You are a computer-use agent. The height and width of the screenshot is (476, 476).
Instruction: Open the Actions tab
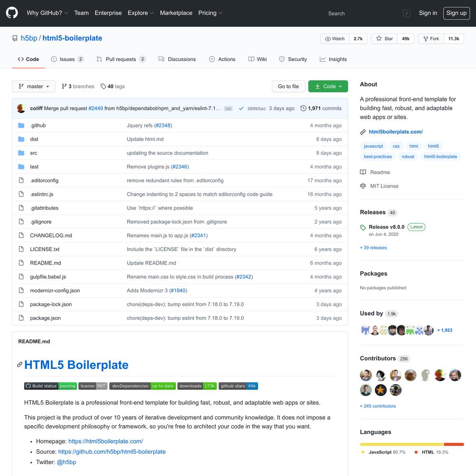pyautogui.click(x=222, y=59)
